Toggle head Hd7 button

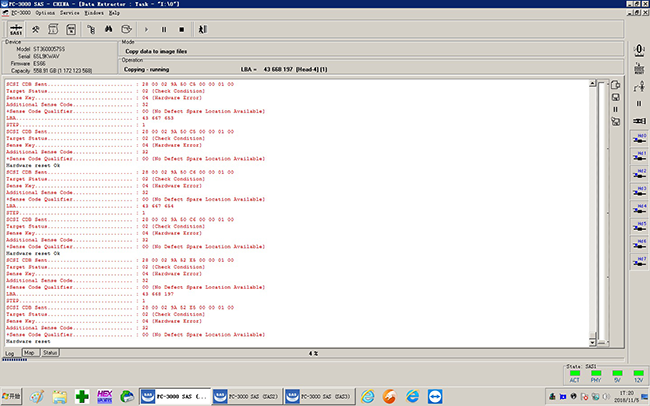click(640, 262)
